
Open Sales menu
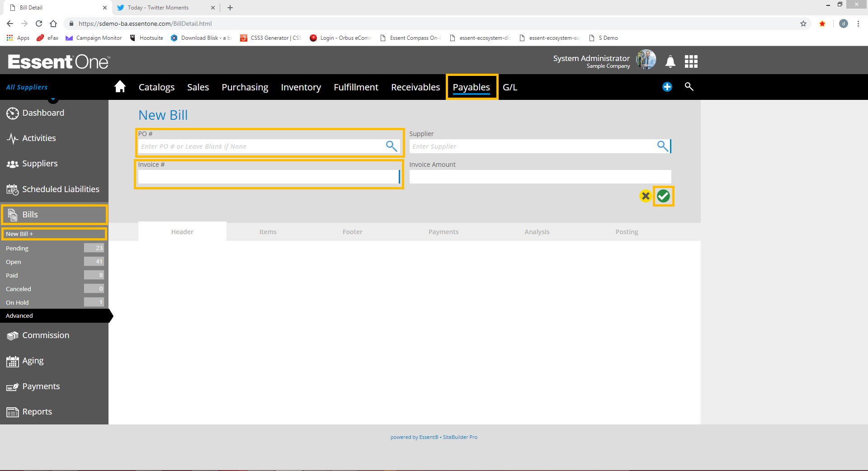198,87
